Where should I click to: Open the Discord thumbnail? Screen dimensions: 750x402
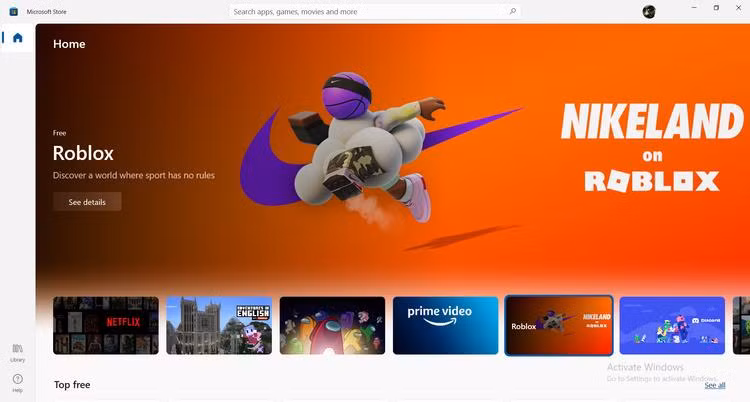tap(672, 325)
